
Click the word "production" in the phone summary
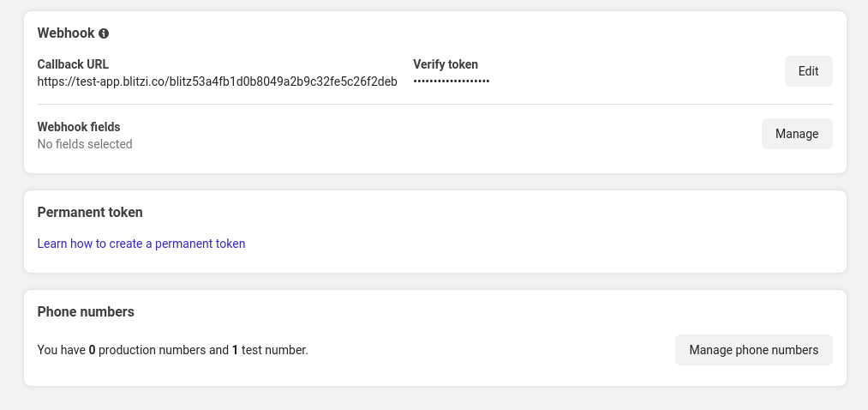128,350
